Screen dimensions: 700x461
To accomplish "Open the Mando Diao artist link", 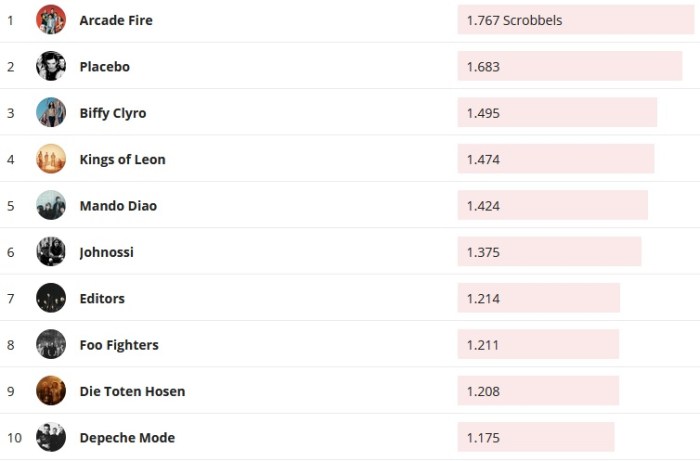I will [118, 206].
